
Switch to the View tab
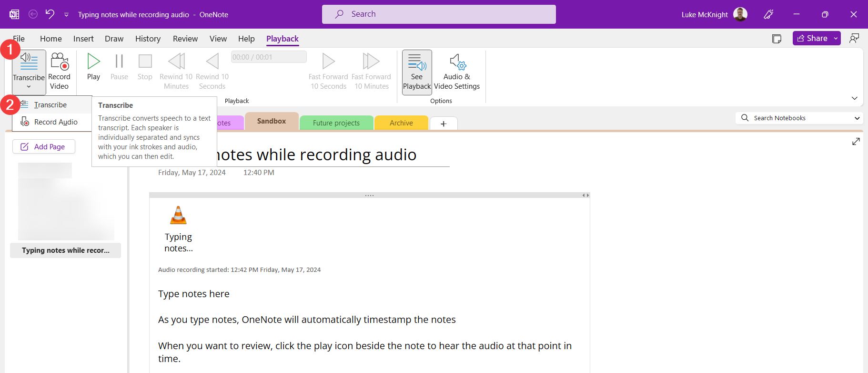coord(218,39)
